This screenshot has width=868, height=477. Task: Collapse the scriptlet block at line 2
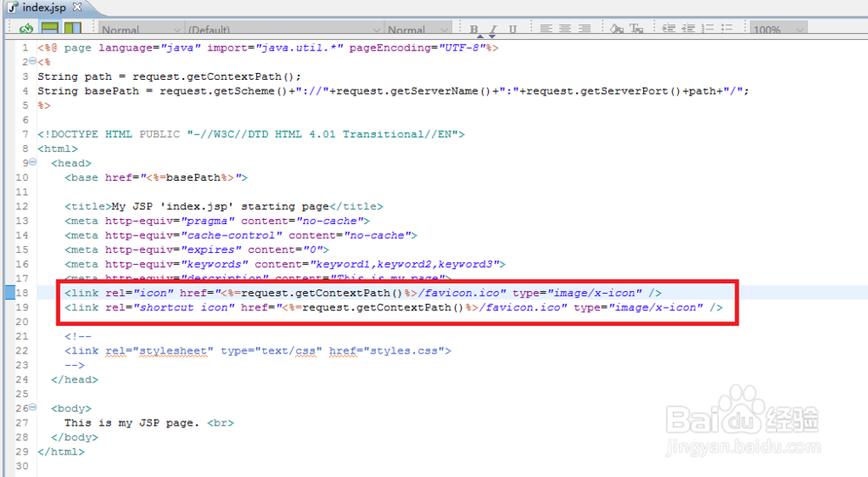[33, 62]
